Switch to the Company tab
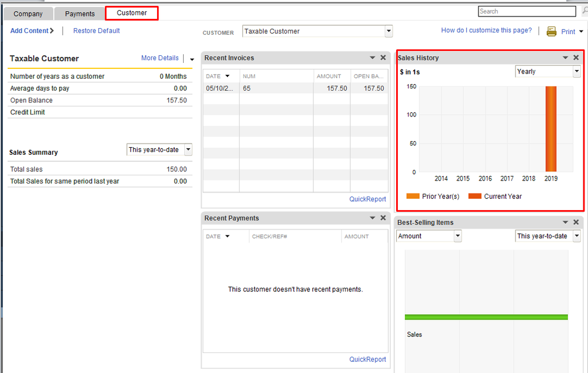The width and height of the screenshot is (588, 373). tap(28, 14)
